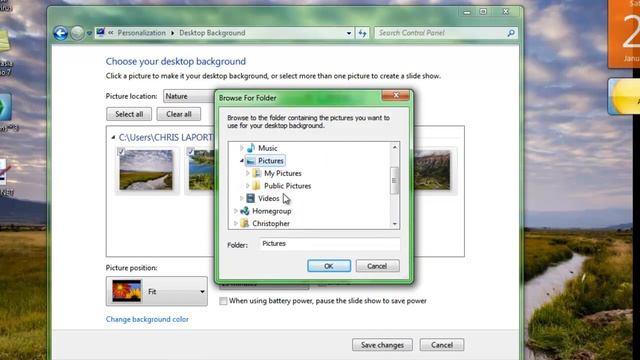
Task: Click the folder tree scroll up arrow
Action: click(x=394, y=147)
